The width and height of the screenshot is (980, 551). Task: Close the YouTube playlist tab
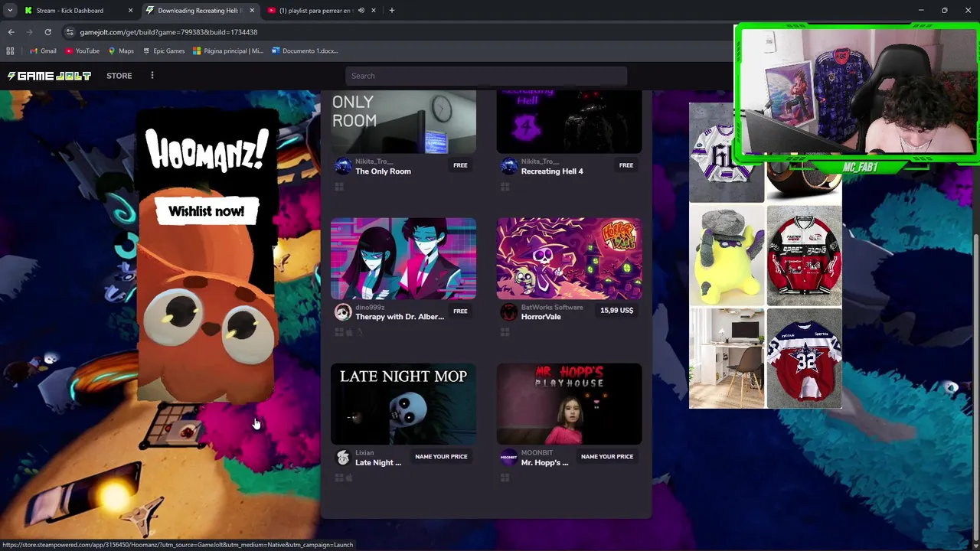(374, 10)
